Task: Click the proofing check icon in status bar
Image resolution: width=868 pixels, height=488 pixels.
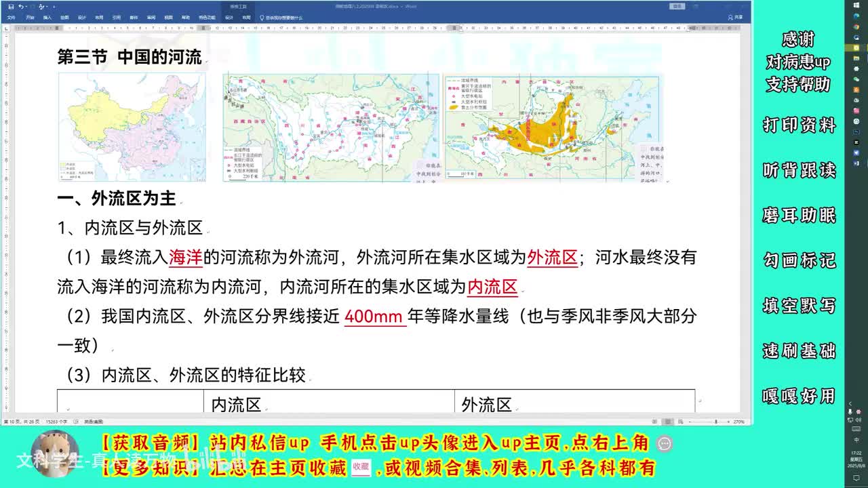Action: pos(75,422)
